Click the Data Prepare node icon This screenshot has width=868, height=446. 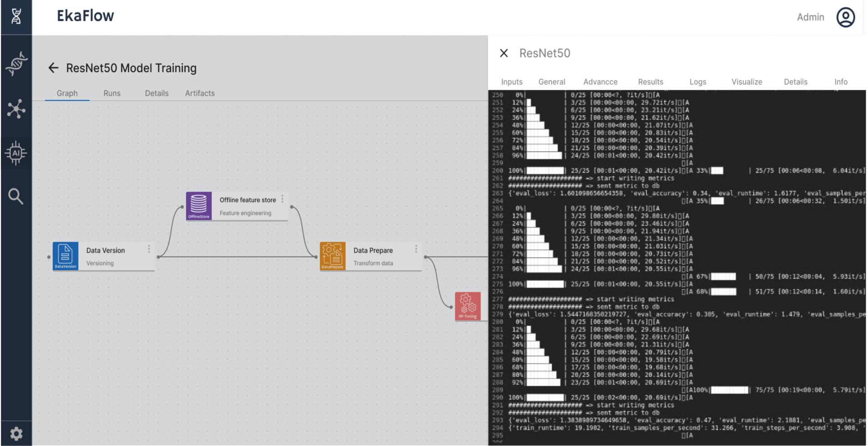click(x=333, y=256)
